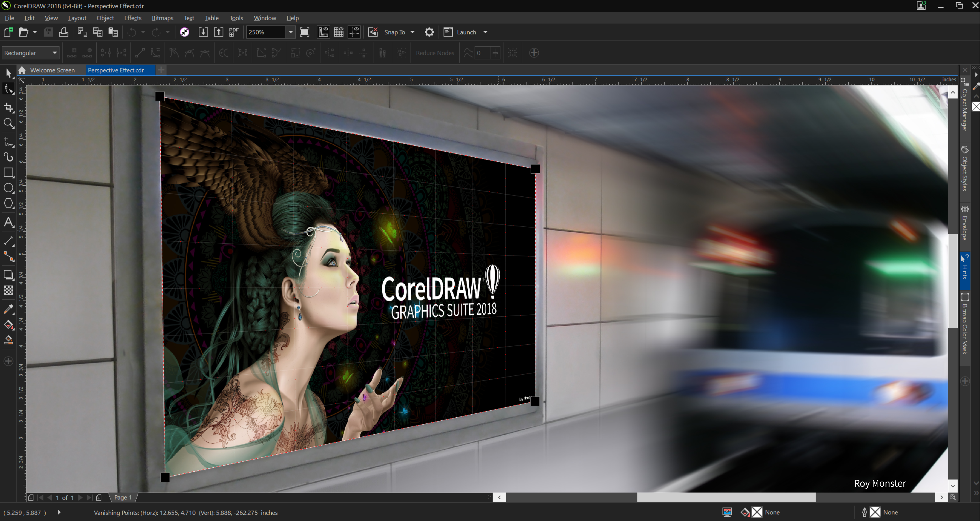Click the Quick customize plus on toolbox

tap(8, 361)
